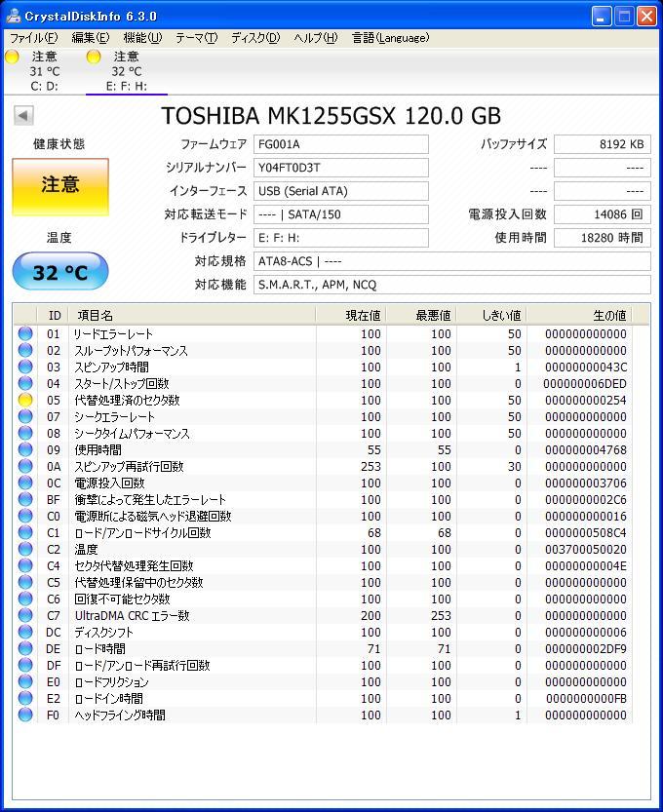Select the 温度 attribute row C2
The image size is (663, 812).
point(325,549)
